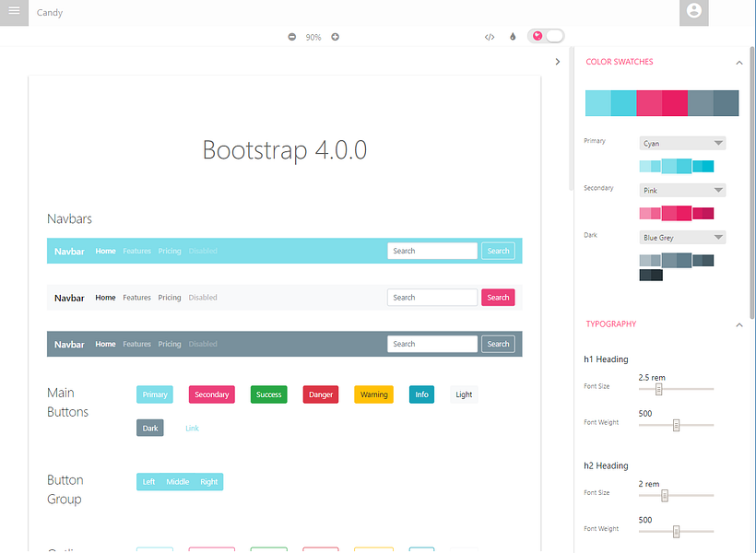Click the right panel vertical scrollbar
The width and height of the screenshot is (756, 553).
click(x=751, y=183)
